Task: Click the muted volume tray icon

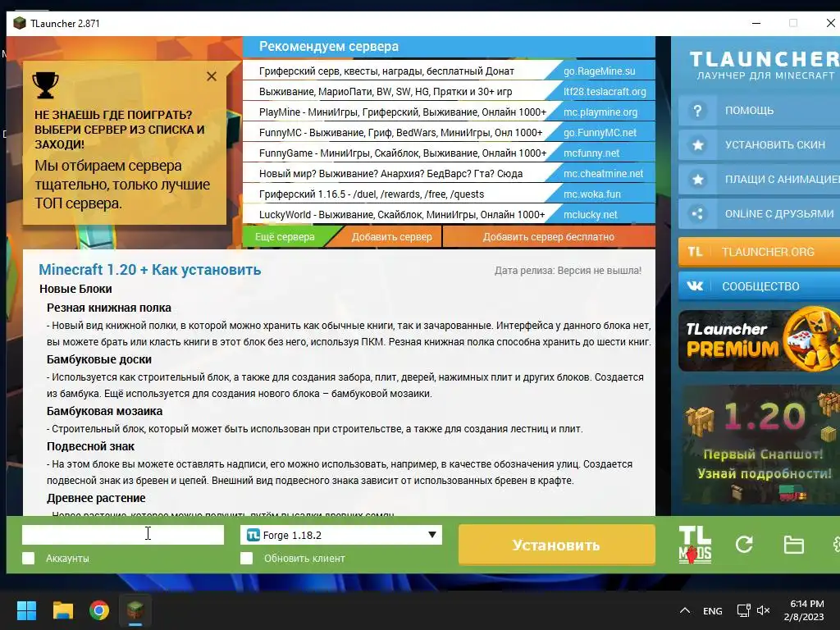Action: click(763, 610)
